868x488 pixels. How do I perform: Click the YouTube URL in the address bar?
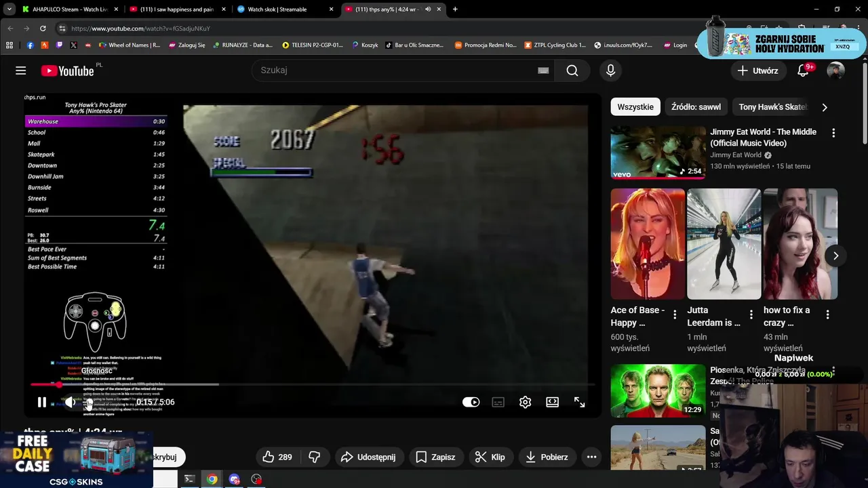point(140,28)
